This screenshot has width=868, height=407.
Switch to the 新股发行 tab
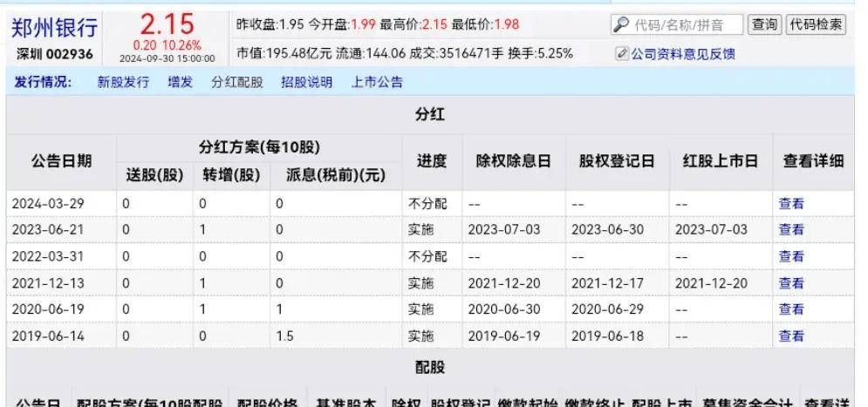[x=123, y=83]
